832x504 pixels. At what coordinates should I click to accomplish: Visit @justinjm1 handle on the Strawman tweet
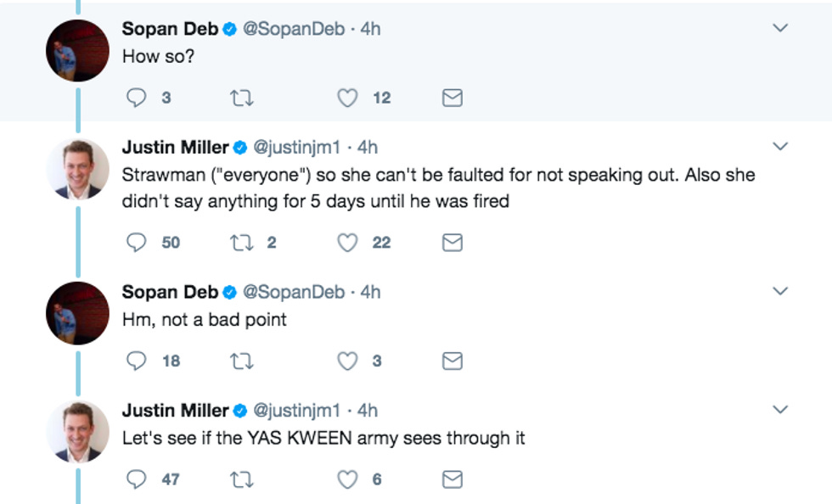(x=296, y=147)
